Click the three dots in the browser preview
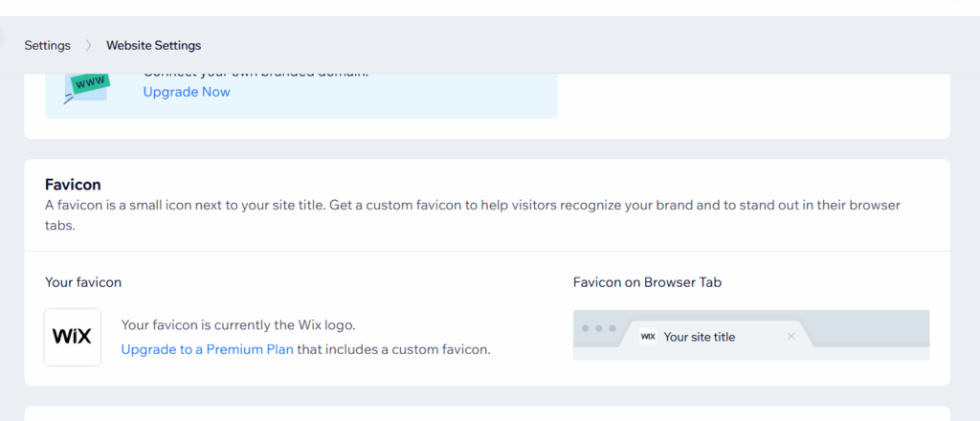The height and width of the screenshot is (421, 980). (599, 328)
